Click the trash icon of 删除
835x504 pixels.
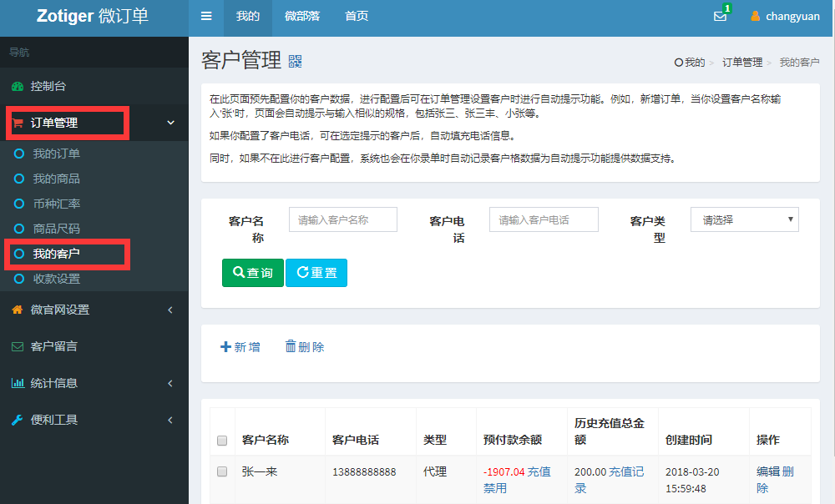(x=291, y=346)
